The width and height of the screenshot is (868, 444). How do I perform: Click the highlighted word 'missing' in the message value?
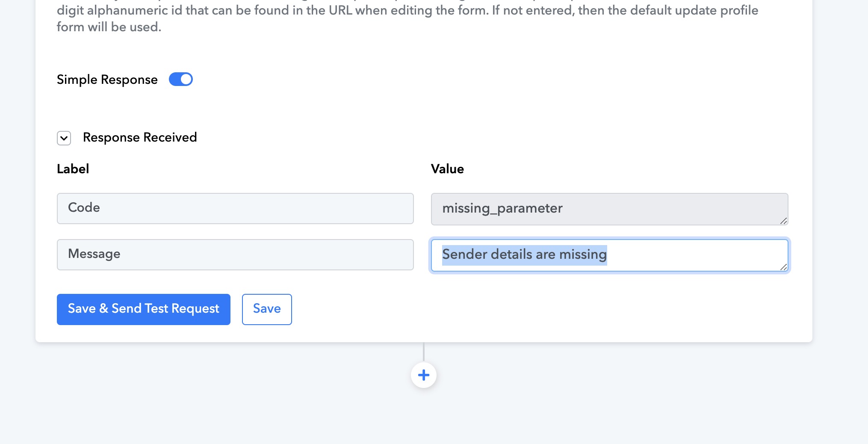click(x=583, y=255)
